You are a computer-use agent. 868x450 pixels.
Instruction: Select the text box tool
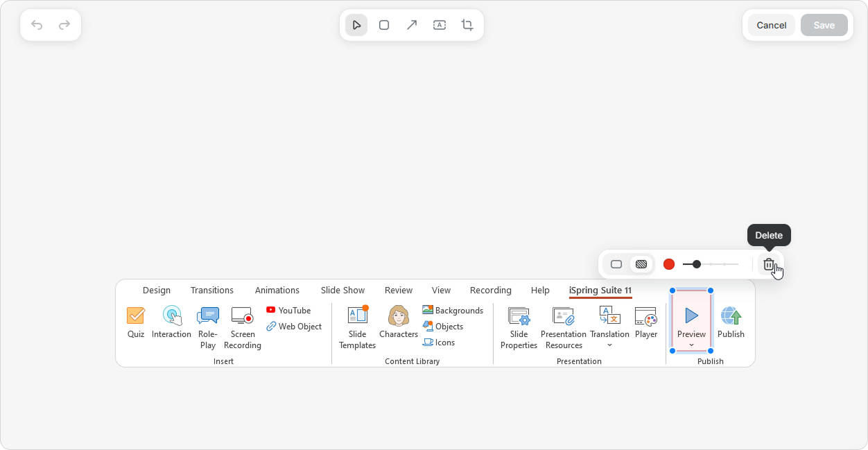click(440, 25)
